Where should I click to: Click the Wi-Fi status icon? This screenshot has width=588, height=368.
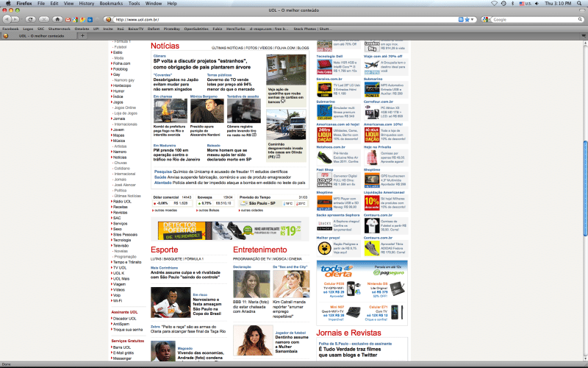(494, 4)
